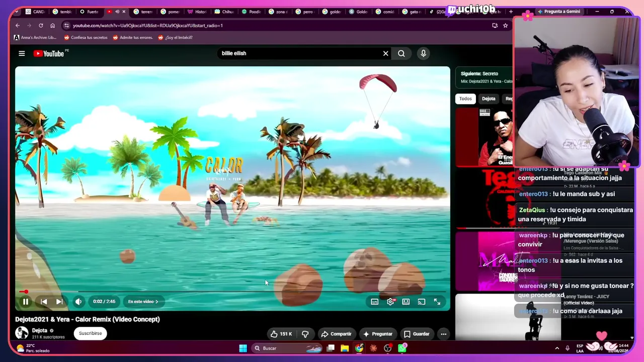Like the video with 151 K likes
This screenshot has width=644, height=362.
(x=281, y=334)
